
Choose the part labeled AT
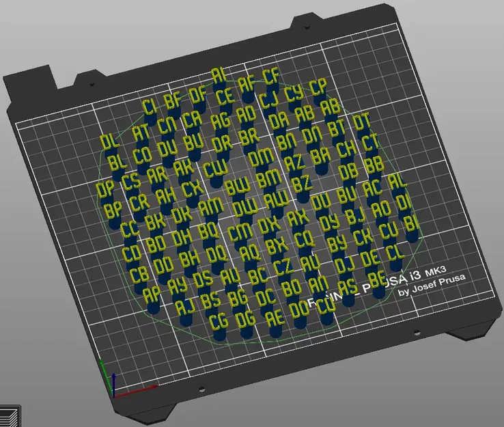pyautogui.click(x=141, y=132)
